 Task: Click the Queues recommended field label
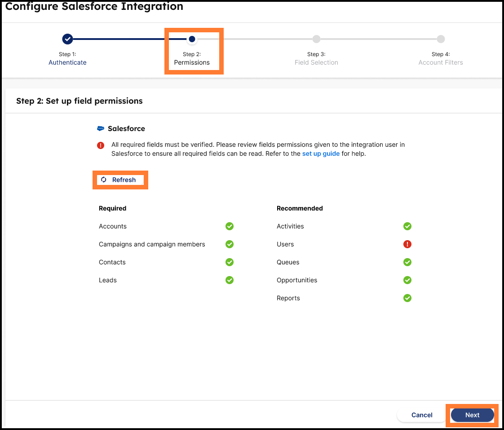[x=288, y=262]
